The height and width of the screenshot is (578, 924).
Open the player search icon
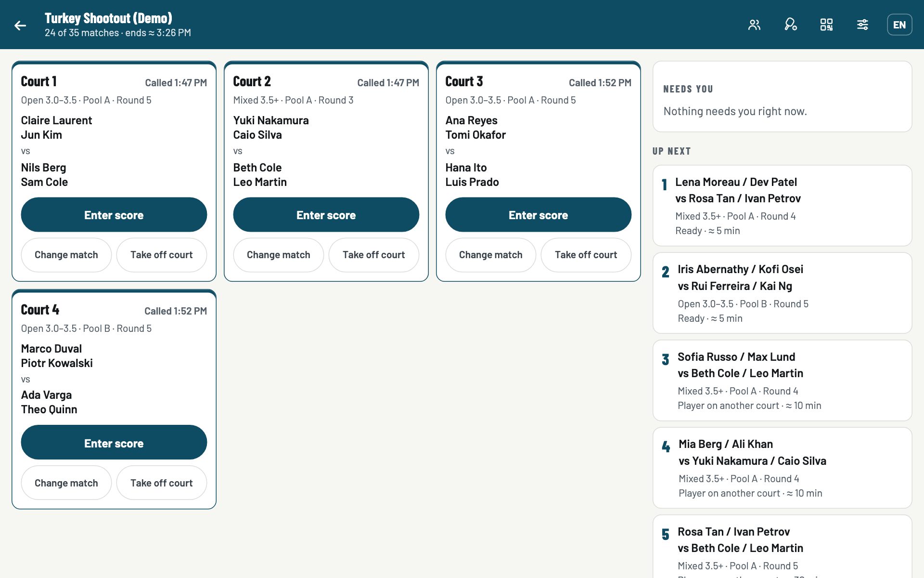[x=790, y=25]
